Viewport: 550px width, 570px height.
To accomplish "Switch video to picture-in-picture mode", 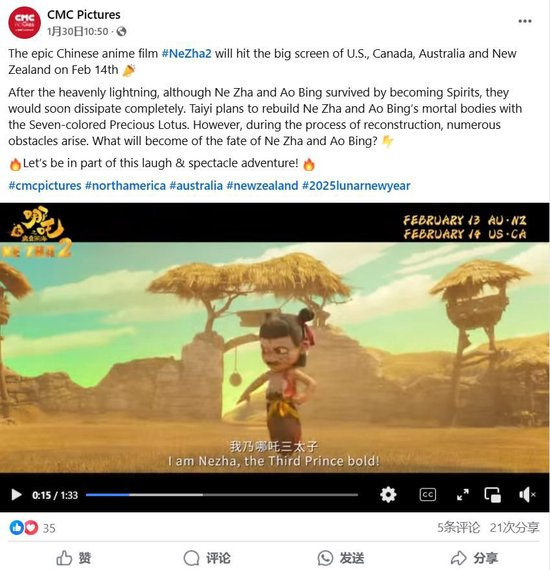I will (x=493, y=495).
